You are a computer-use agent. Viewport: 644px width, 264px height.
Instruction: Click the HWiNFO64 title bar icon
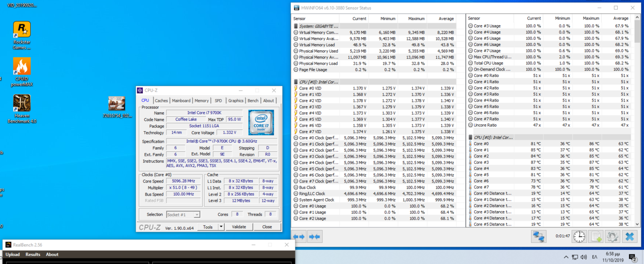click(x=296, y=8)
